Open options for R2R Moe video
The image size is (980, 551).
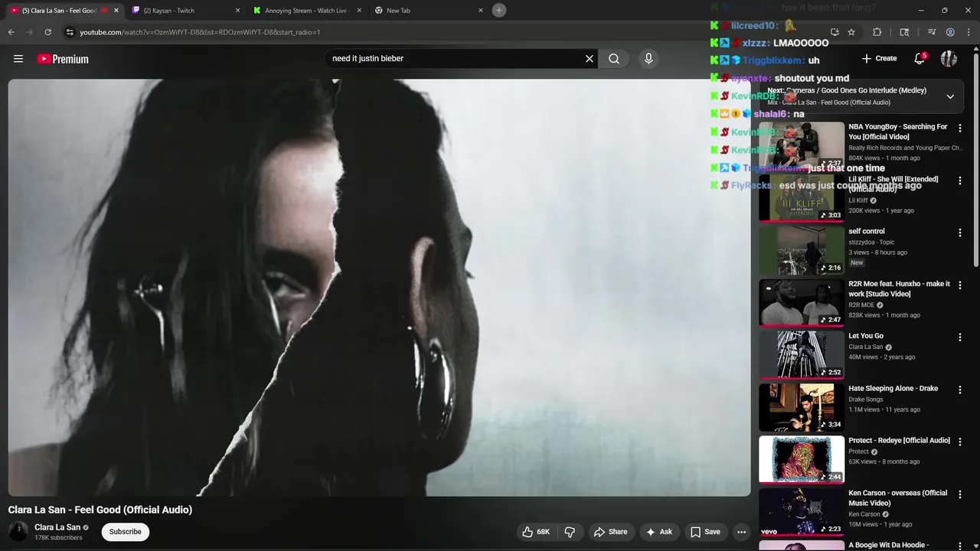[x=960, y=285]
